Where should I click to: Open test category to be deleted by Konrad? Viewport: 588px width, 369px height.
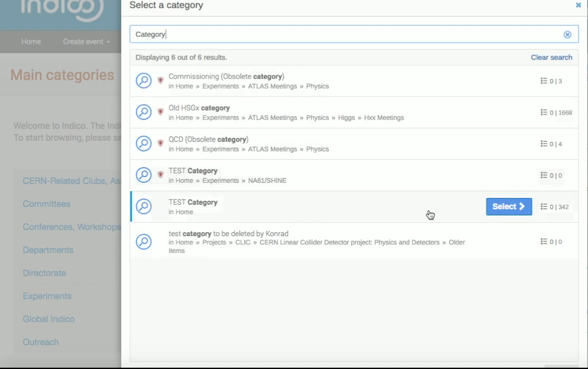(228, 234)
